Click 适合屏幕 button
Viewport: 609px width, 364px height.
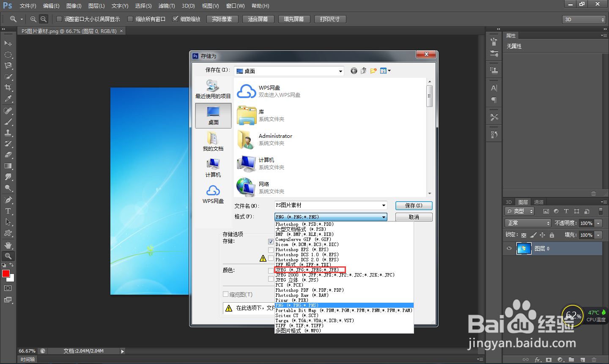258,19
